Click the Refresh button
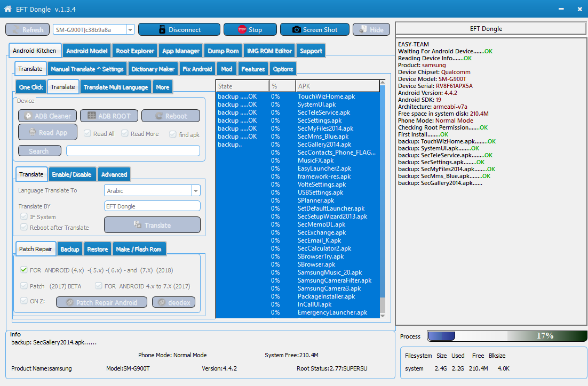The width and height of the screenshot is (588, 386). point(27,30)
